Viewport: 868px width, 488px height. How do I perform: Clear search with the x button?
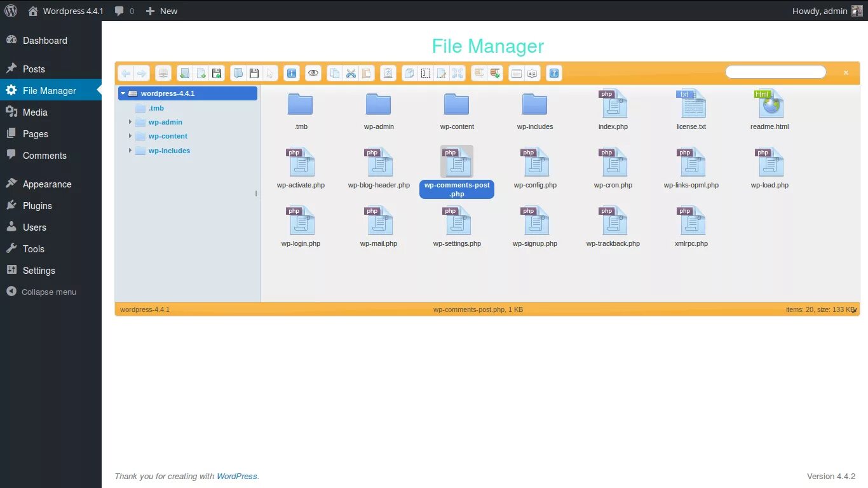point(846,73)
